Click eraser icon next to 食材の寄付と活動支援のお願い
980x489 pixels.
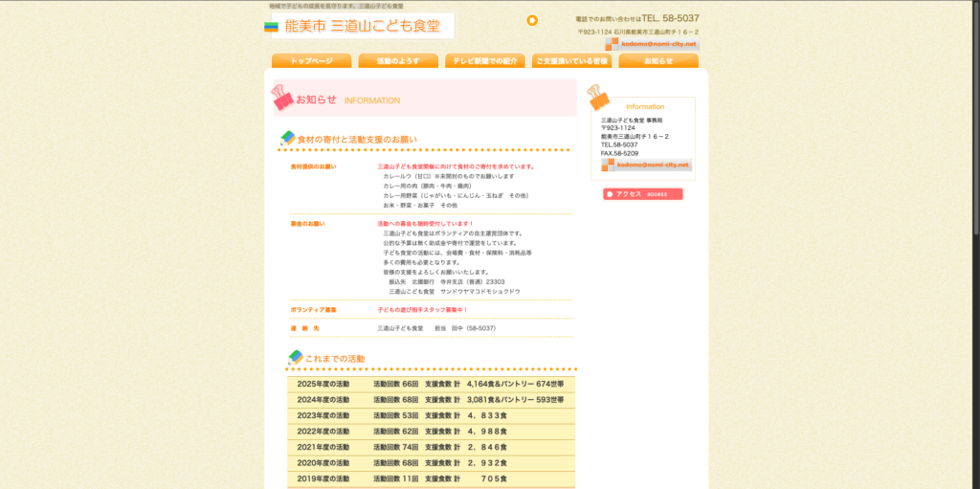(287, 139)
